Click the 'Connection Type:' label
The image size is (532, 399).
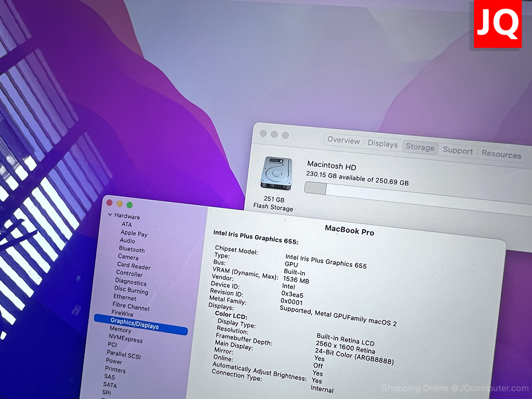click(237, 375)
